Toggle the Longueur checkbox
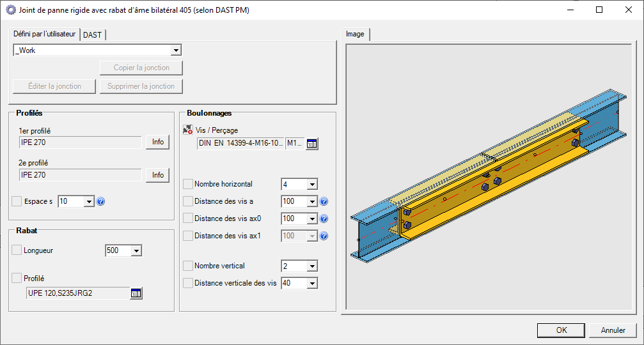 pyautogui.click(x=17, y=250)
